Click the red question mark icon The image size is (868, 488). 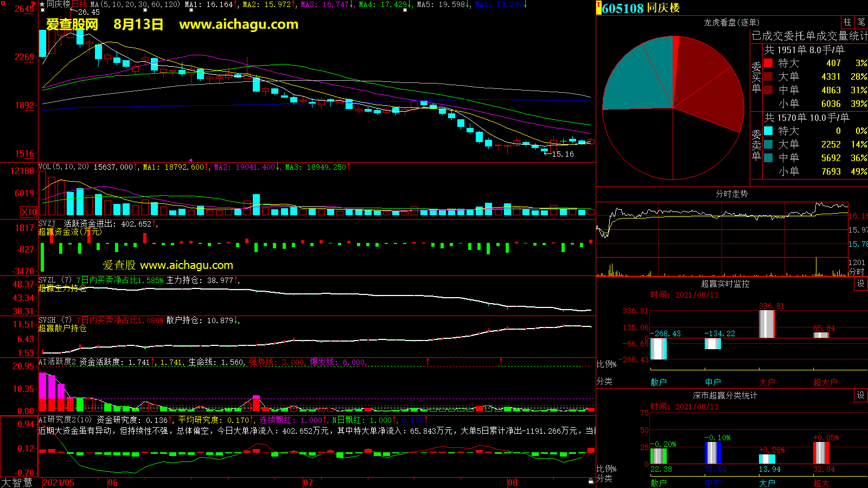tap(33, 4)
